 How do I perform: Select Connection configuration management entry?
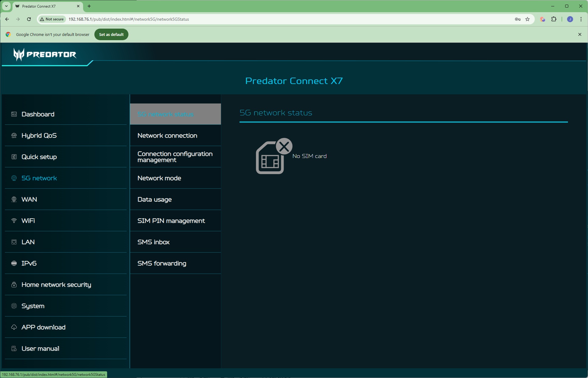(175, 157)
